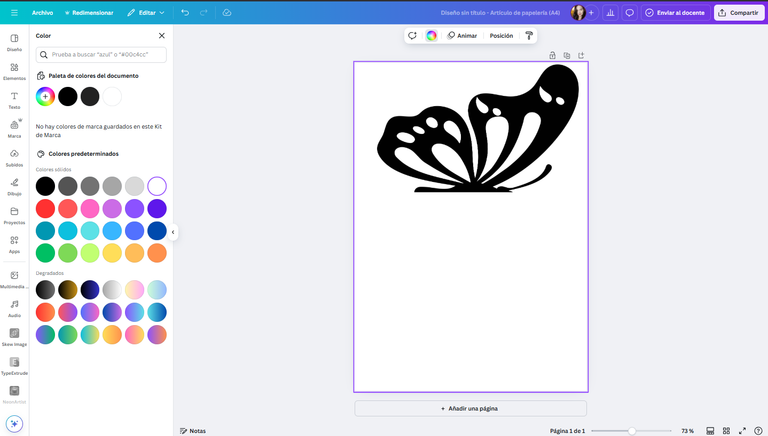Open the Subidos uploads tab
Screen dimensions: 768x436
tap(14, 158)
